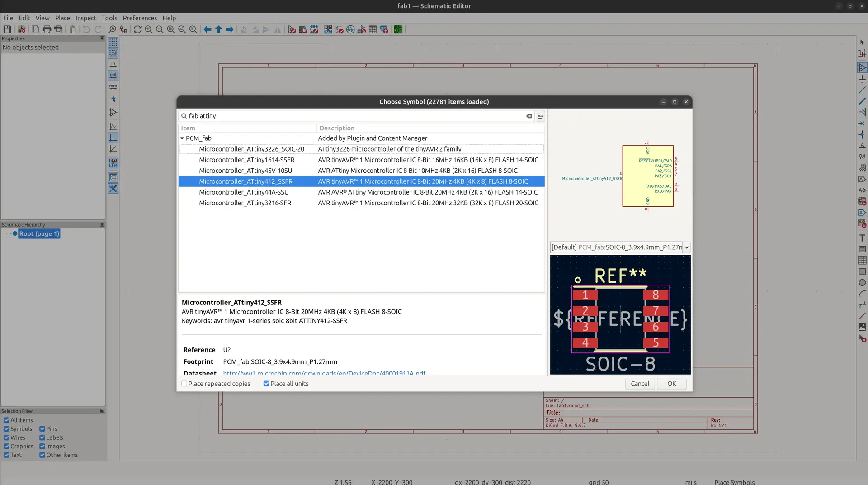The image size is (868, 485).
Task: Click the Annotate Schematic (R?? R42) icon
Action: pos(328,29)
